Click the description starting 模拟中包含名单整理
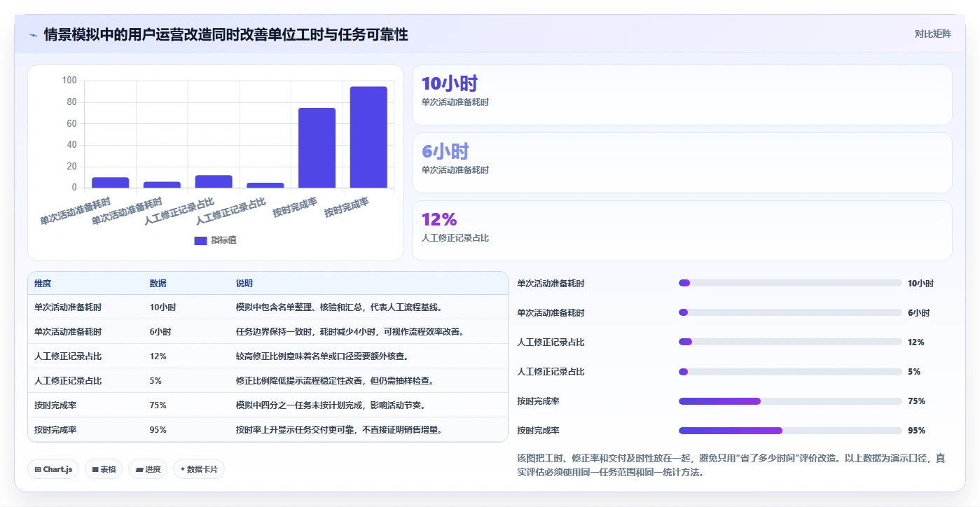Viewport: 980px width, 507px height. tap(339, 307)
